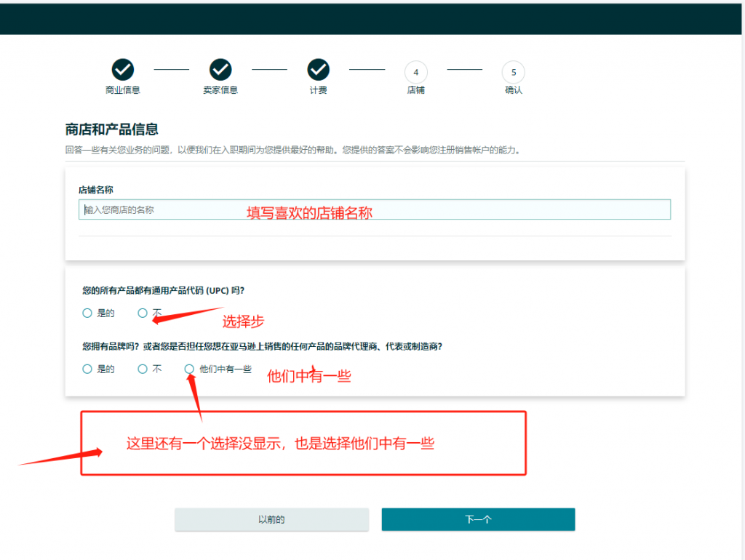The width and height of the screenshot is (745, 560).
Task: Choose 不 for the brand ownership question
Action: point(143,369)
